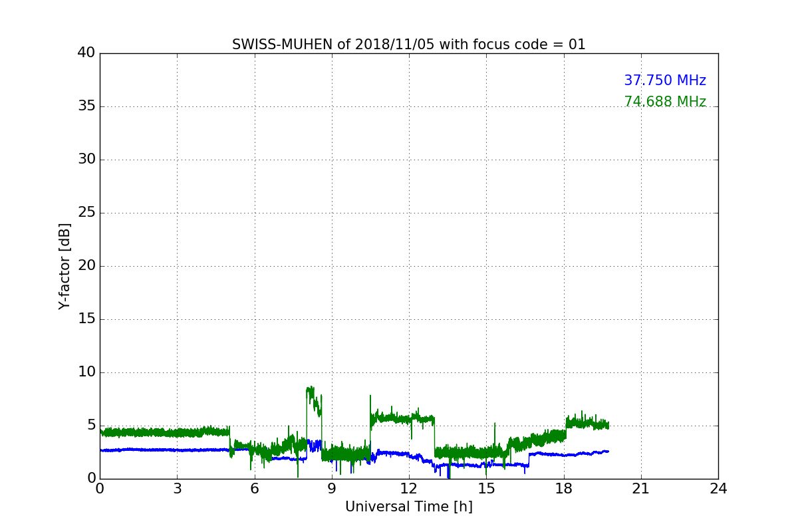Click y-axis tick label 25
Viewport: 798px width, 532px height.
click(86, 213)
